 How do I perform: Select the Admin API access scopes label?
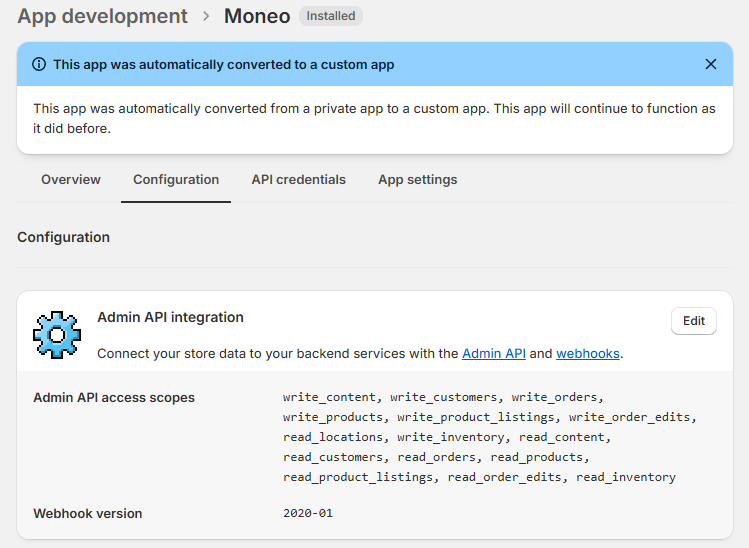coord(114,398)
